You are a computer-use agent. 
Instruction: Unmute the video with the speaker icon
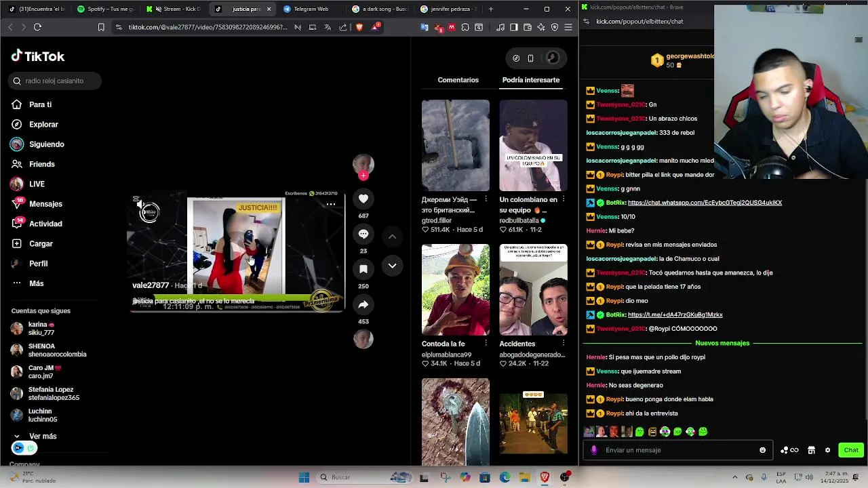click(139, 204)
